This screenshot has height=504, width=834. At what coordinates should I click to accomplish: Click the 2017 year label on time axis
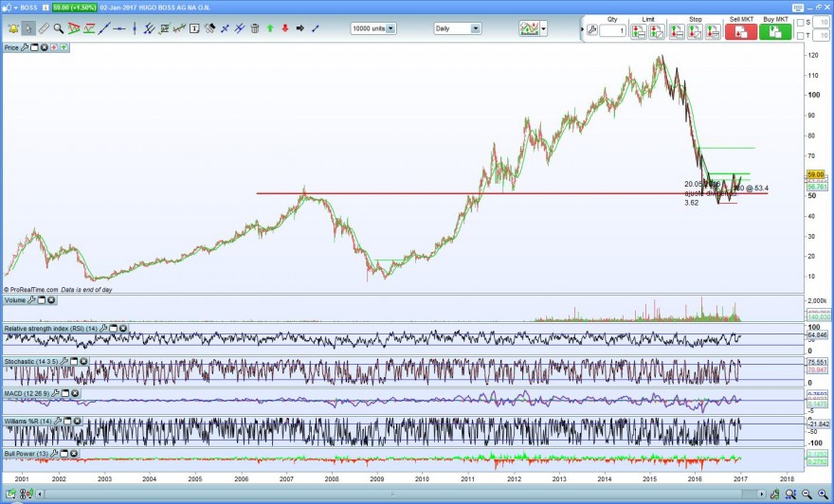pyautogui.click(x=740, y=479)
